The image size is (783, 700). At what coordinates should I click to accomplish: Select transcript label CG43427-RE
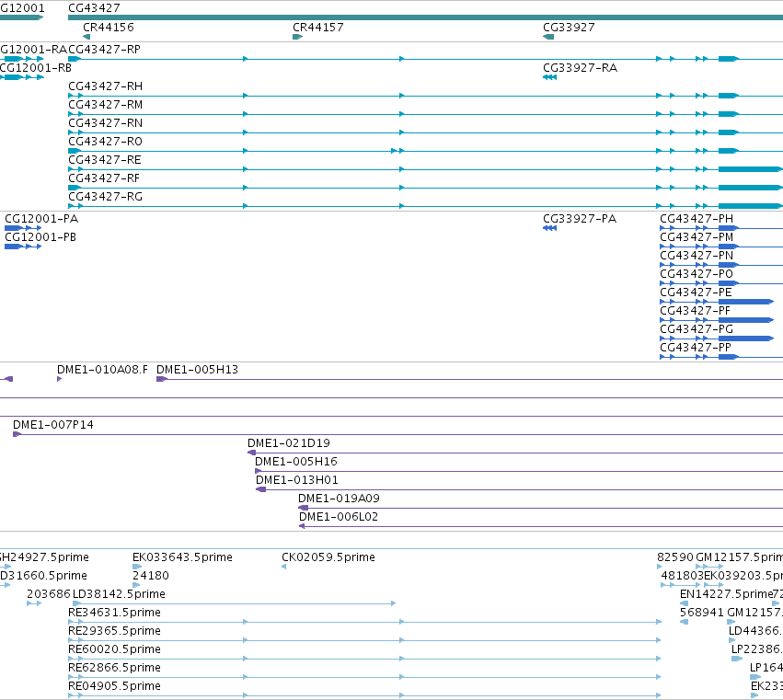(x=105, y=160)
